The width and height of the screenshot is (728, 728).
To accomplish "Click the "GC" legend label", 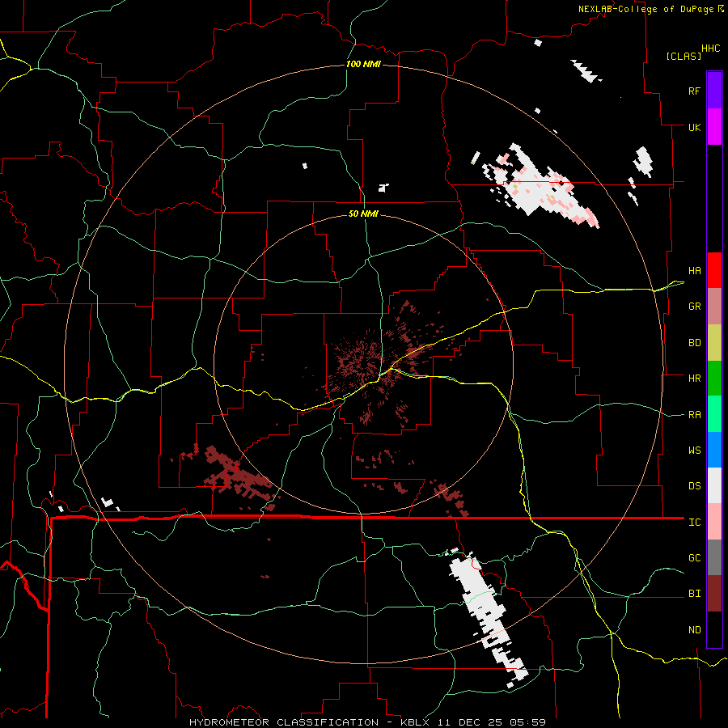I will pos(695,558).
